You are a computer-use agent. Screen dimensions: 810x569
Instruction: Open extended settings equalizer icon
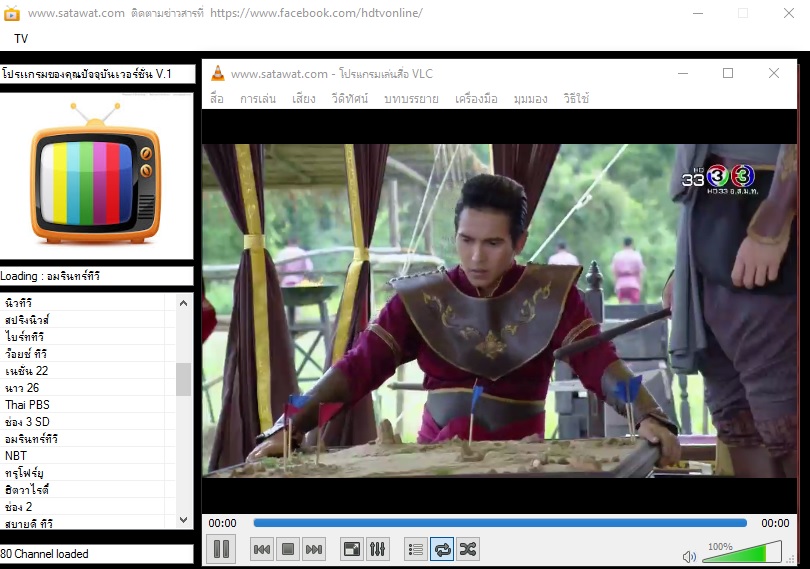378,549
